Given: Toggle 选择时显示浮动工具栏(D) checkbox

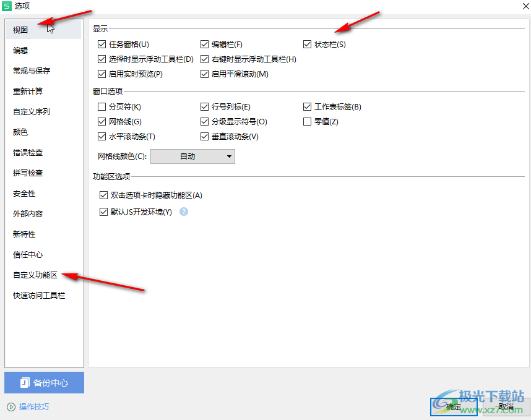Looking at the screenshot, I should pos(101,59).
